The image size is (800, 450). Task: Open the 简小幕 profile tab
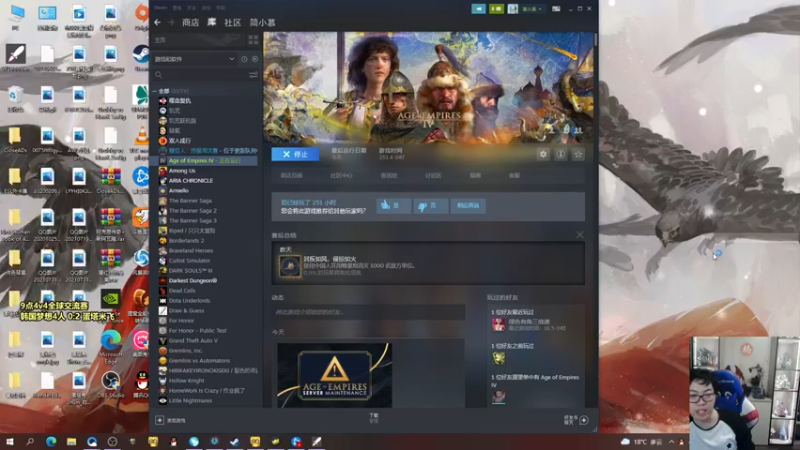pos(263,22)
